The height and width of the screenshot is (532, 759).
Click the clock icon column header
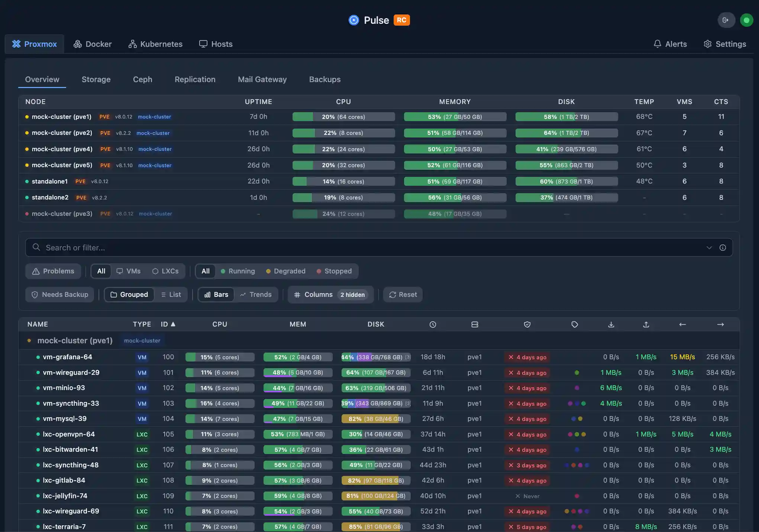click(433, 324)
